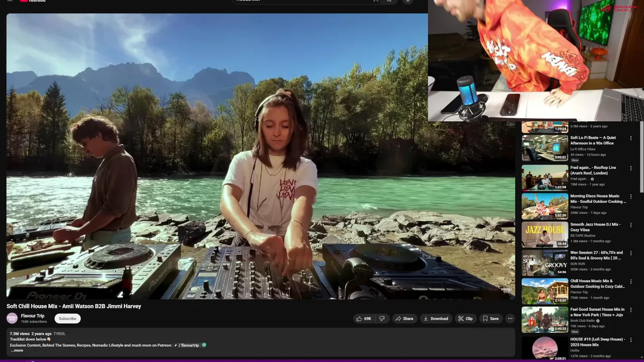Open title Morning Disco House Music Mix
The height and width of the screenshot is (362, 644).
pos(598,199)
